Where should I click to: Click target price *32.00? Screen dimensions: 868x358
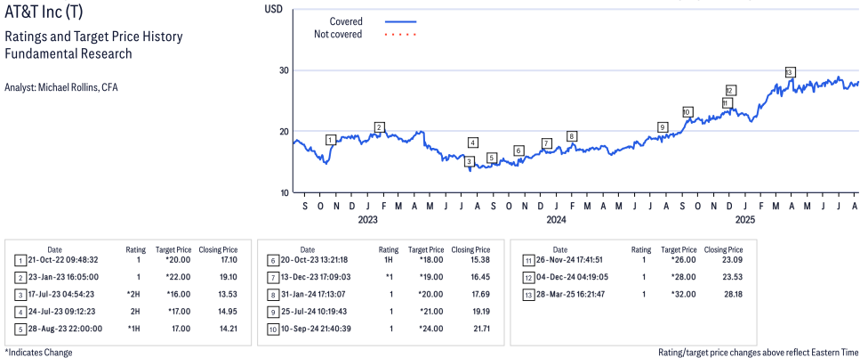pos(684,294)
